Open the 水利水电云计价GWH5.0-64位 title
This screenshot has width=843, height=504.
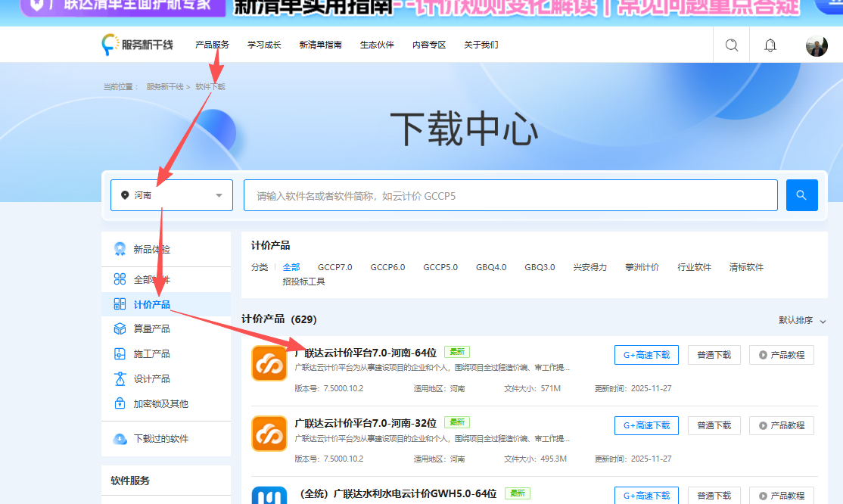pyautogui.click(x=397, y=493)
